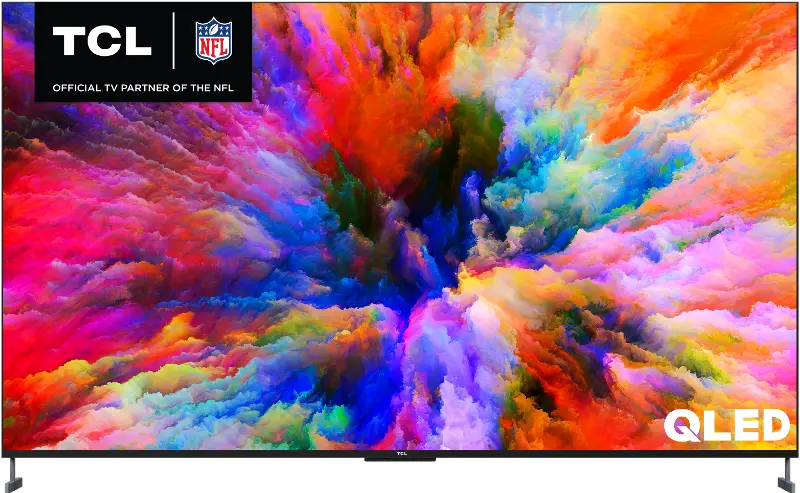Click the TV's right stand leg
Viewport: 800px width, 493px height.
click(x=786, y=475)
